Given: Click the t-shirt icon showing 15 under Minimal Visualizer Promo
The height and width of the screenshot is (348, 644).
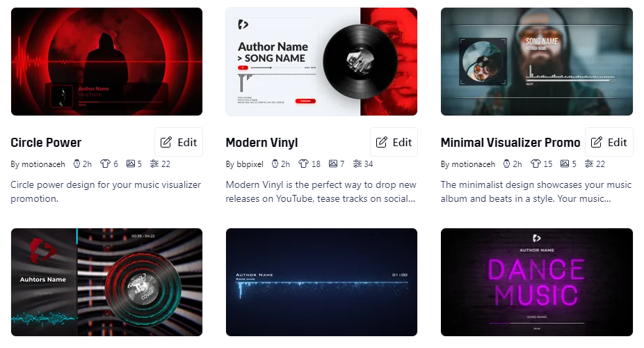Looking at the screenshot, I should [536, 164].
